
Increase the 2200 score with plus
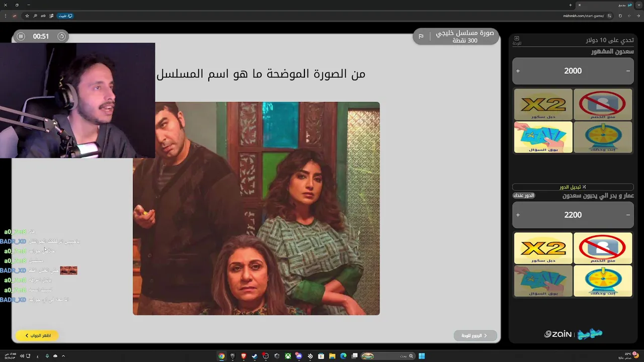point(518,215)
